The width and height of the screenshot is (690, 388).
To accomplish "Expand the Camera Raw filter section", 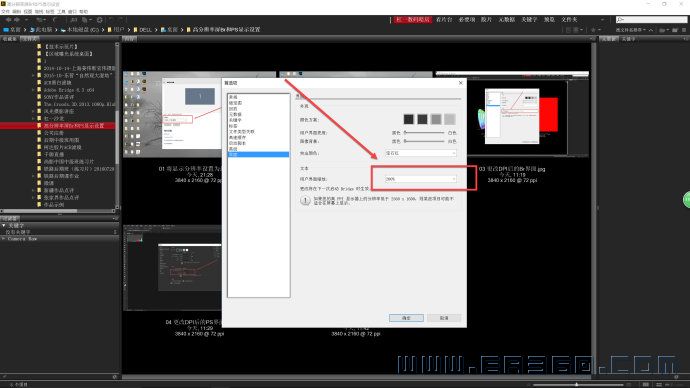I will click(x=4, y=239).
